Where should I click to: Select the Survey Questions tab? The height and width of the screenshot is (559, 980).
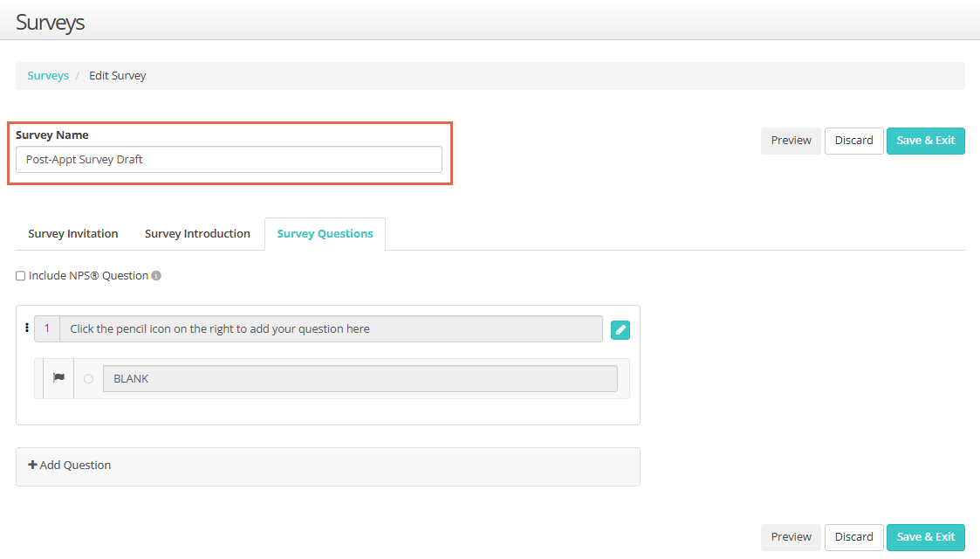[325, 234]
